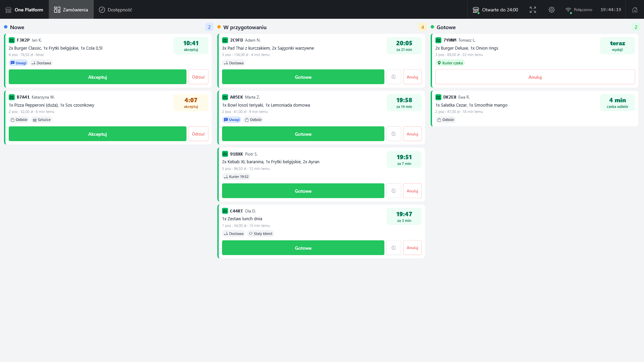Screen dimensions: 644x362
Task: Click order text 1x Sałatka Cezar, 1x Smoothie mango
Action: point(471,105)
